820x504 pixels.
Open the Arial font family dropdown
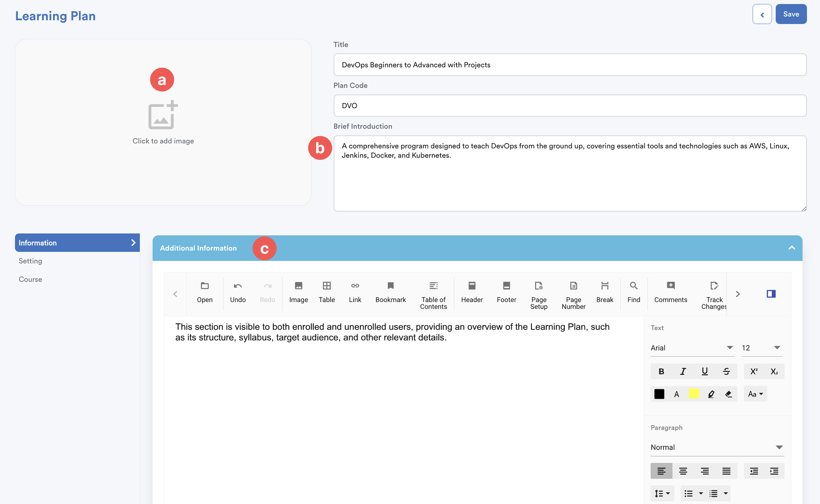point(692,348)
